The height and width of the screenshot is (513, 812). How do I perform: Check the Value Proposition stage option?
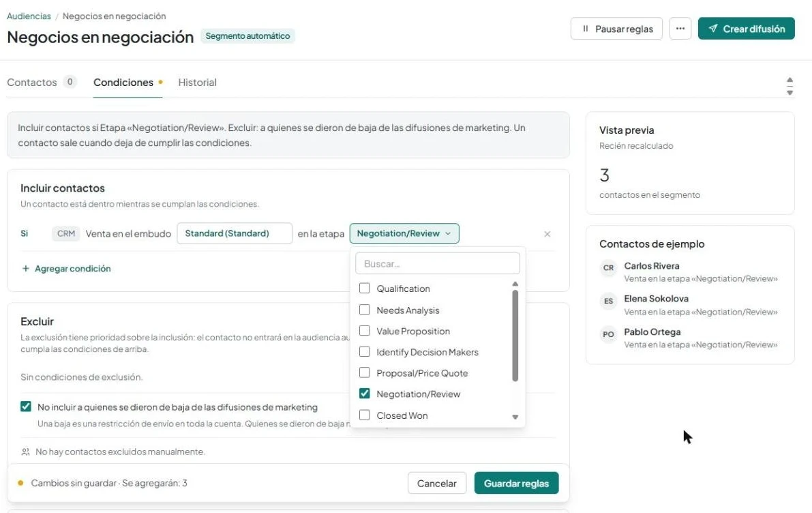(365, 331)
